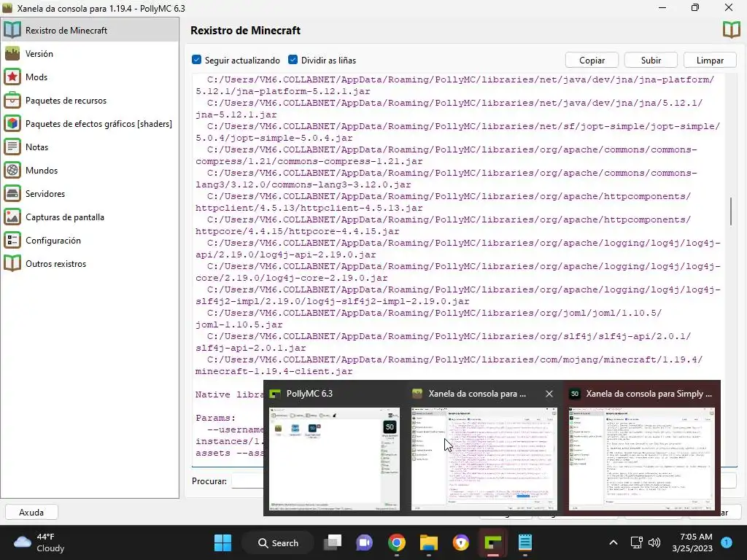This screenshot has width=747, height=560.
Task: Open the clock showing 7:05 AM
Action: click(x=693, y=542)
